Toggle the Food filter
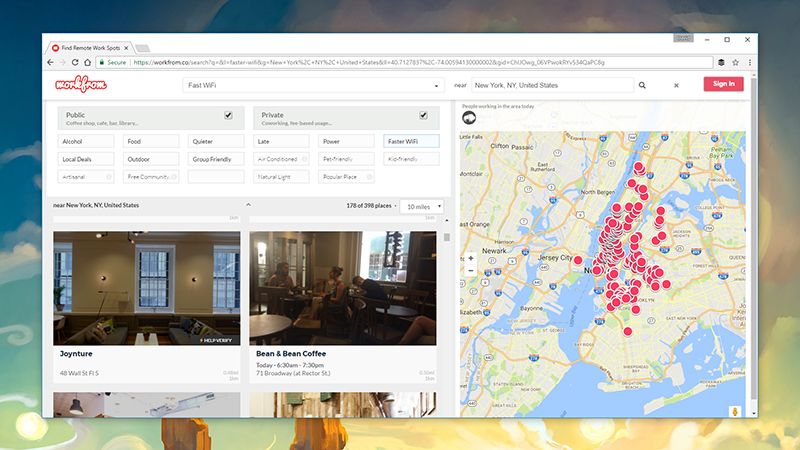Screen dimensions: 800x450 pos(151,141)
